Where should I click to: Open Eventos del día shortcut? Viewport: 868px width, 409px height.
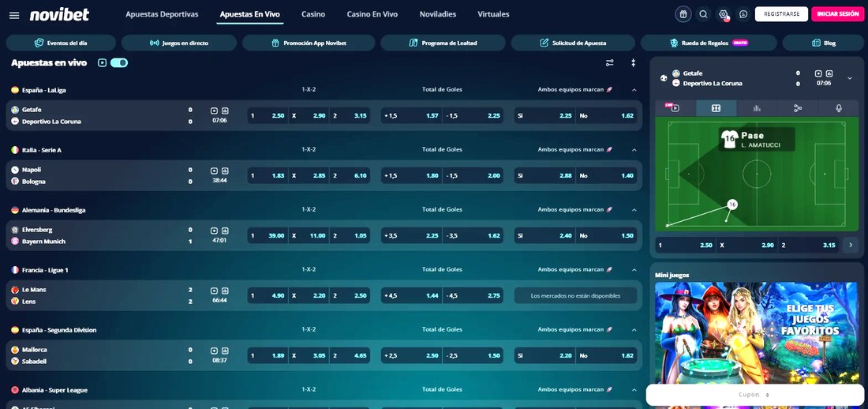pos(61,43)
